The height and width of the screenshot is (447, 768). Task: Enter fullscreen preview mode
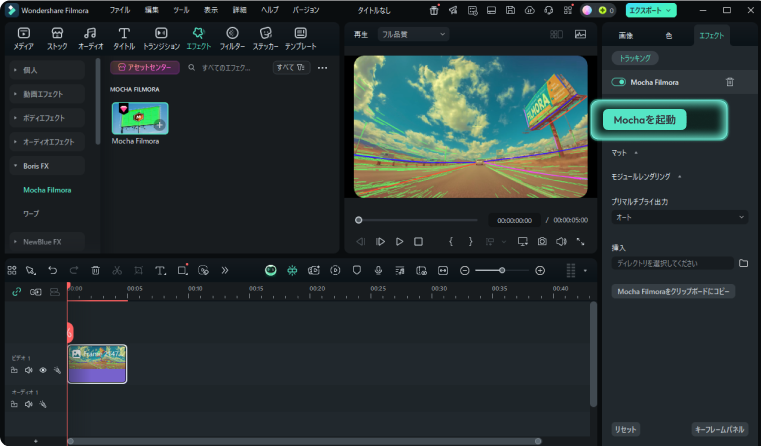point(580,242)
